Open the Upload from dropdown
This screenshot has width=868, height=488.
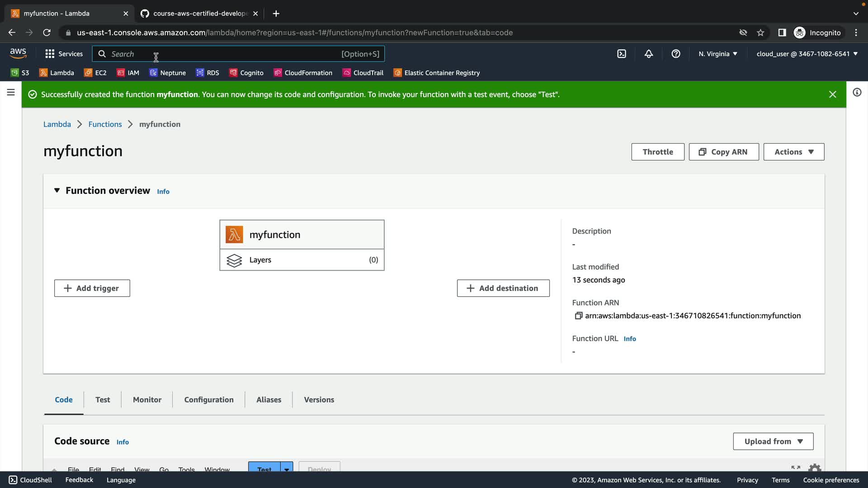(773, 441)
